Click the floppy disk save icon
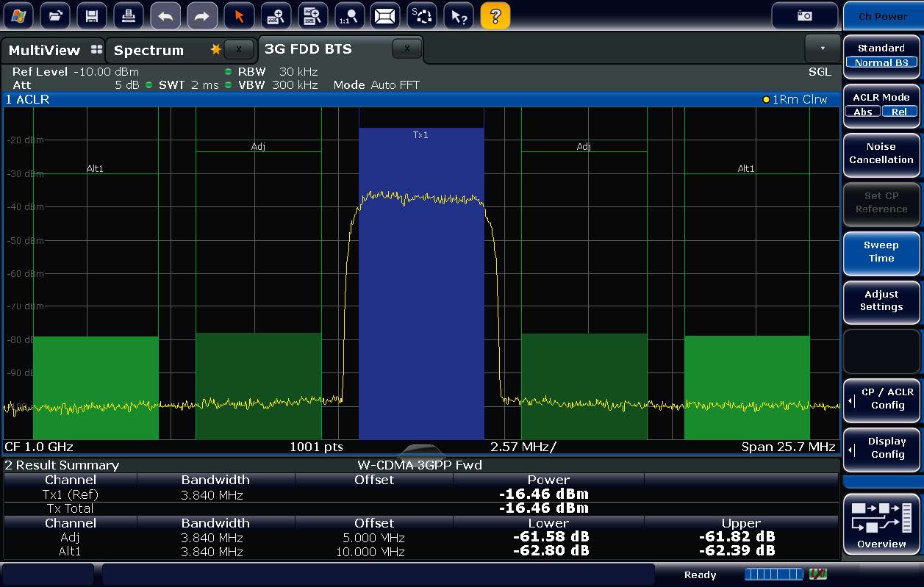924x587 pixels. [x=91, y=15]
